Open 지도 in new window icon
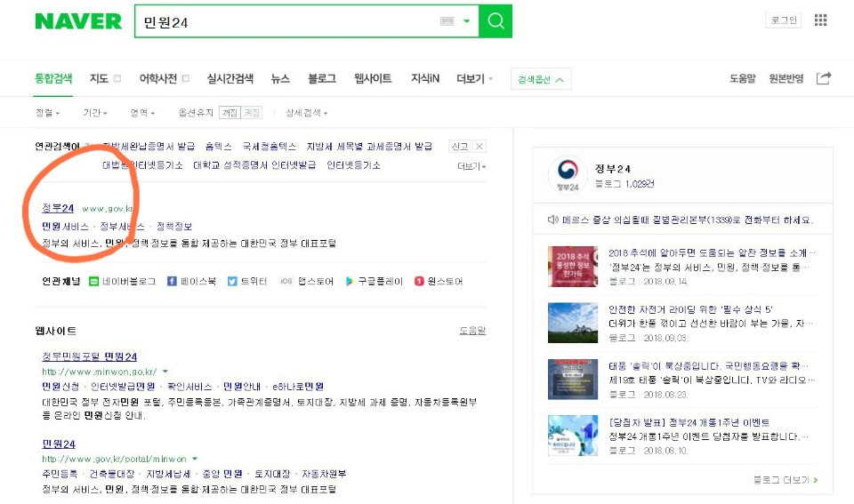 click(117, 78)
